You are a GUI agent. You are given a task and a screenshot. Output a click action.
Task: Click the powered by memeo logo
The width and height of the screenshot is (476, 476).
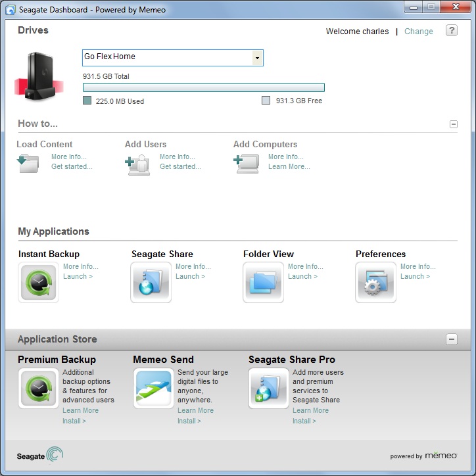pyautogui.click(x=423, y=456)
